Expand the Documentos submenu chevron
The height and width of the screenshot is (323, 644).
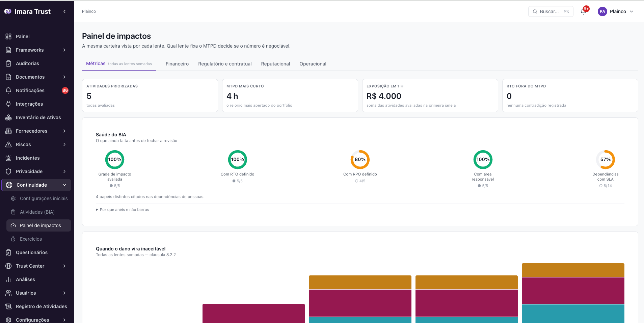coord(64,77)
